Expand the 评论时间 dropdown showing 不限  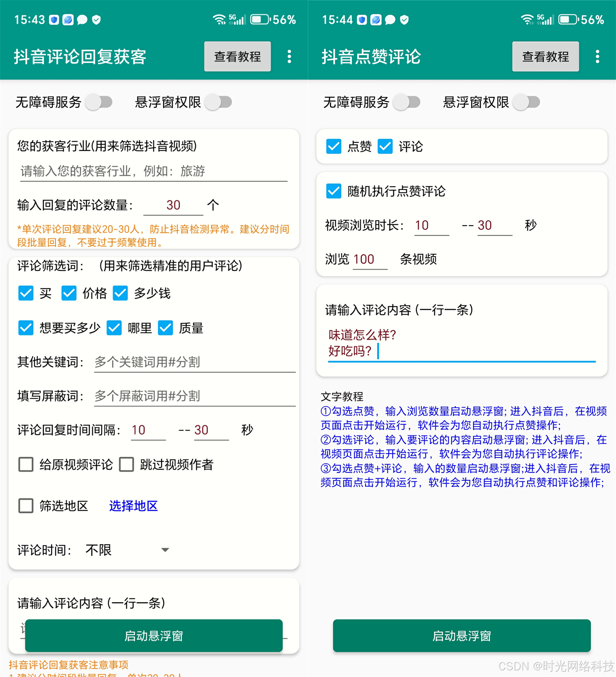[128, 550]
